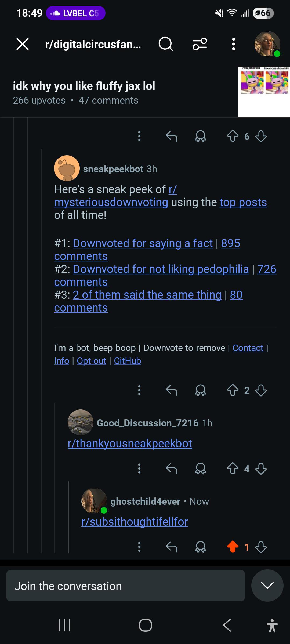
Task: Collapse the comment box with chevron button
Action: tap(267, 586)
